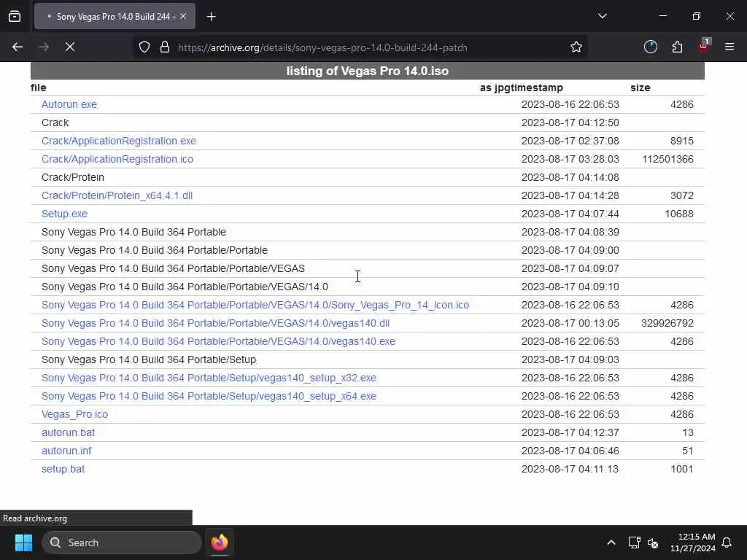The image size is (747, 560).
Task: Click the size value 329926792
Action: (667, 323)
